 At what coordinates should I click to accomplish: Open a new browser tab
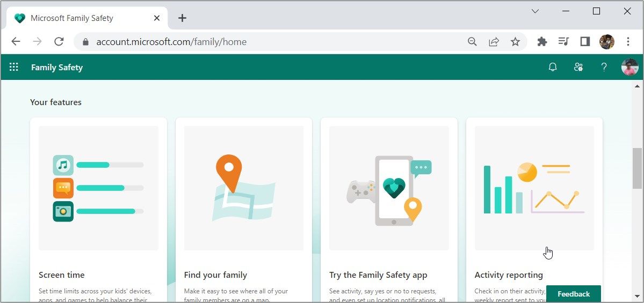[x=183, y=18]
